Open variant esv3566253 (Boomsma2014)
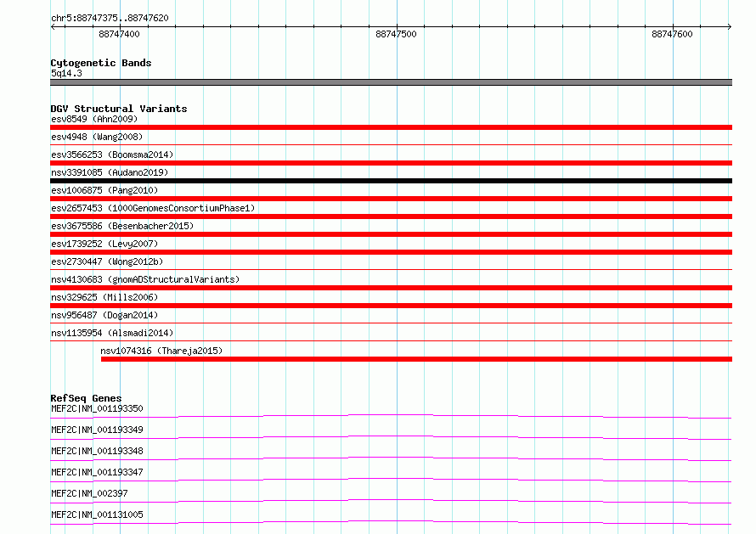 (112, 155)
